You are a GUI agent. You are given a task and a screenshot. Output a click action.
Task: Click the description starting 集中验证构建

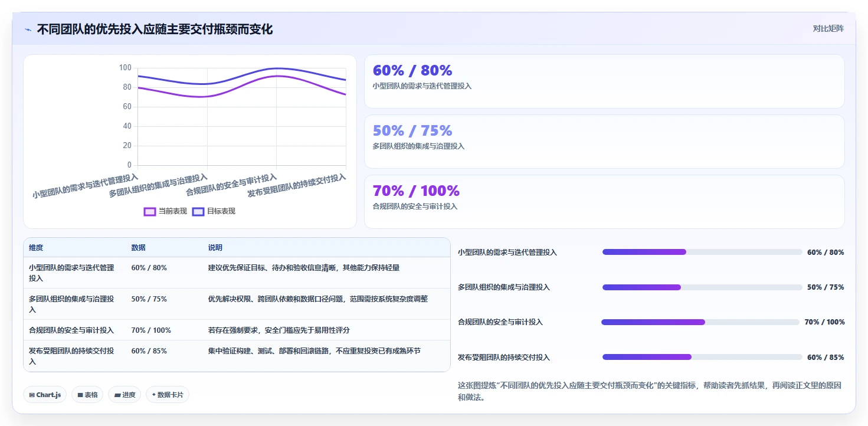click(x=315, y=351)
